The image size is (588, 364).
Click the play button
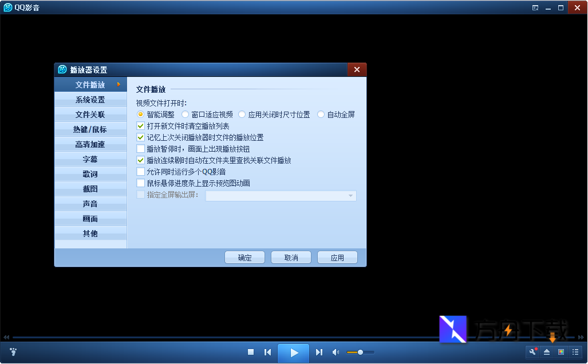[293, 352]
